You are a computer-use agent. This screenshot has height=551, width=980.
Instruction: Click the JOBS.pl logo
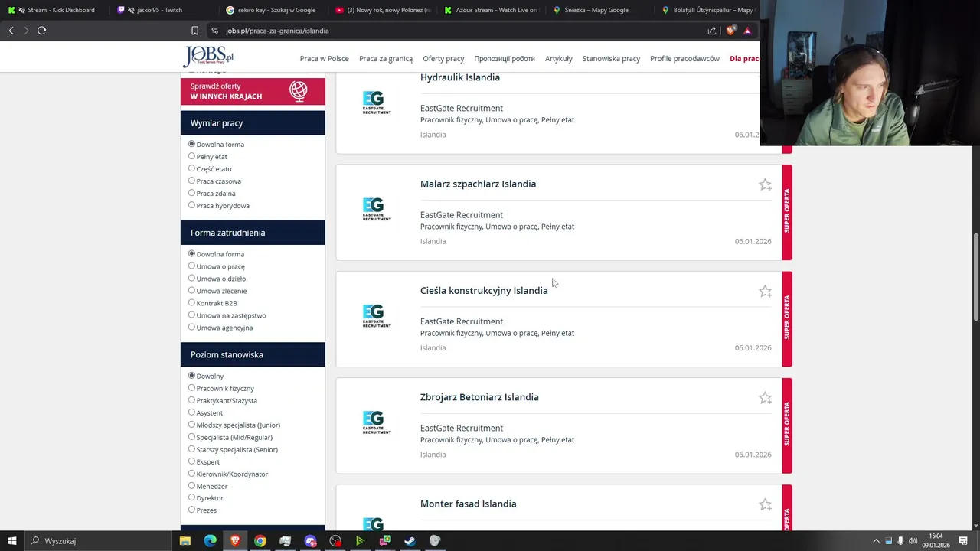[x=208, y=56]
